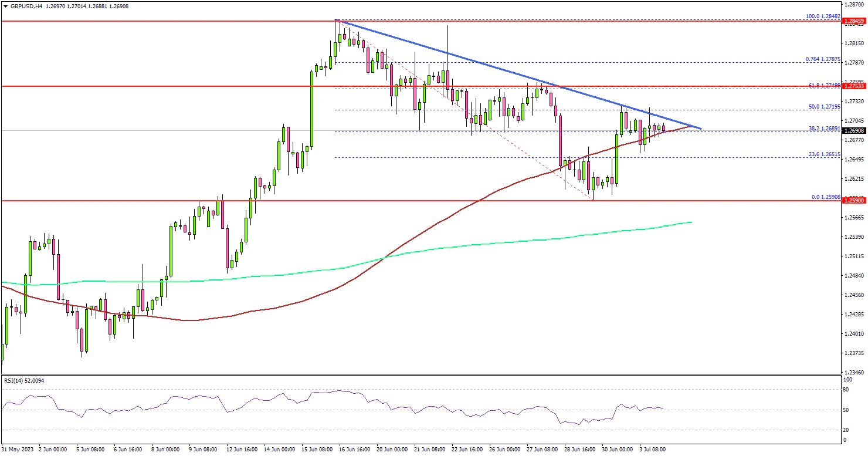The image size is (868, 456).
Task: Click the red 1.28459 price tag
Action: (x=854, y=21)
